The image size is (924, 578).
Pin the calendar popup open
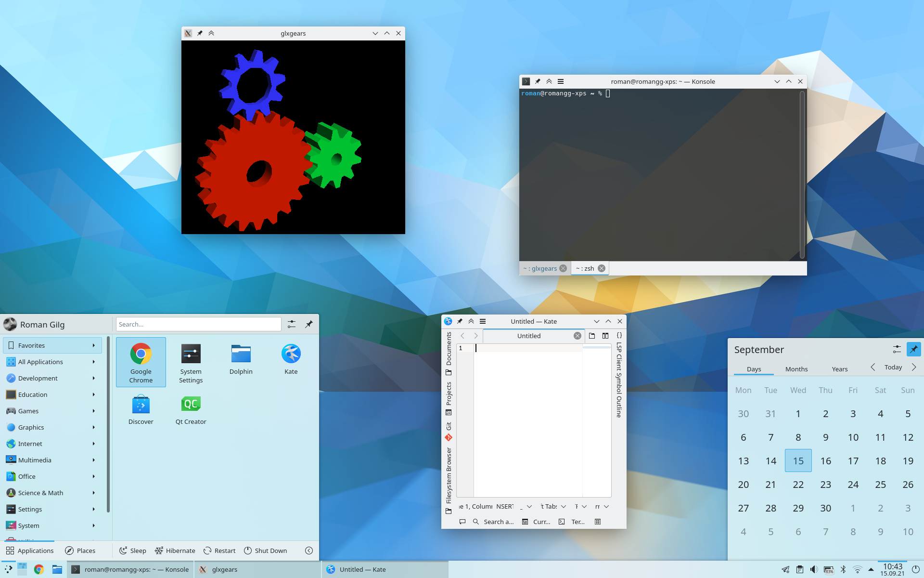913,349
